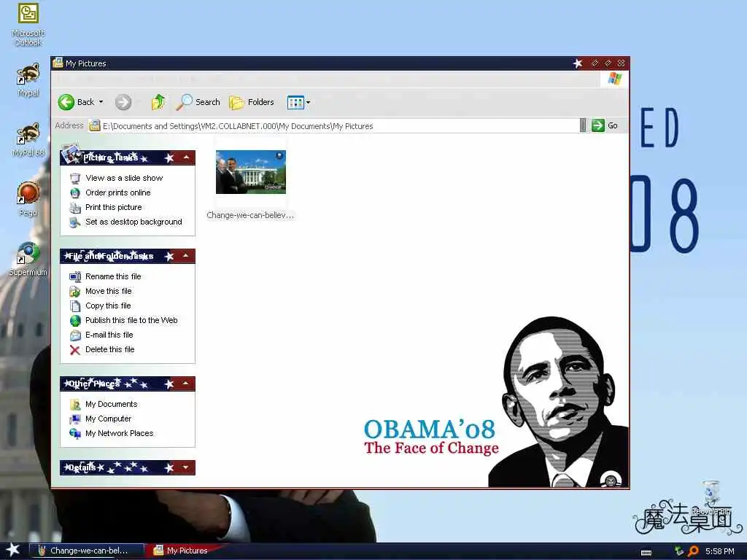Click the green Back arrow button
The height and width of the screenshot is (560, 747).
tap(66, 102)
